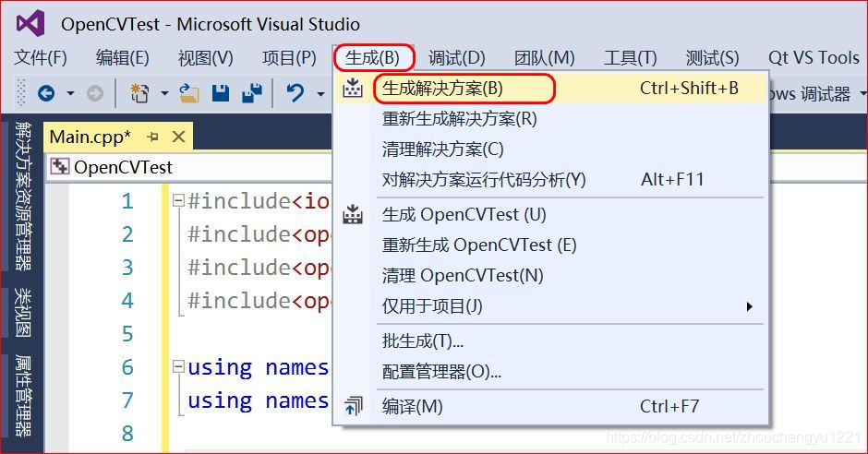Viewport: 868px width, 454px height.
Task: Click the save file disk icon
Action: (x=221, y=93)
